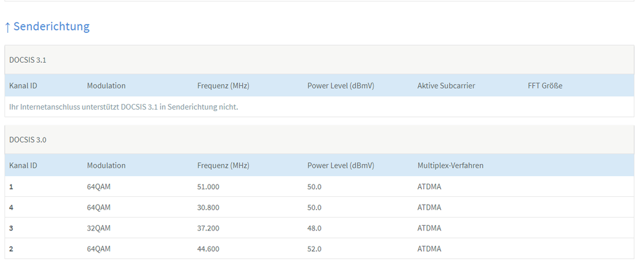This screenshot has width=644, height=264.
Task: Select ATDMA in the 37.200 MHz row
Action: point(429,228)
